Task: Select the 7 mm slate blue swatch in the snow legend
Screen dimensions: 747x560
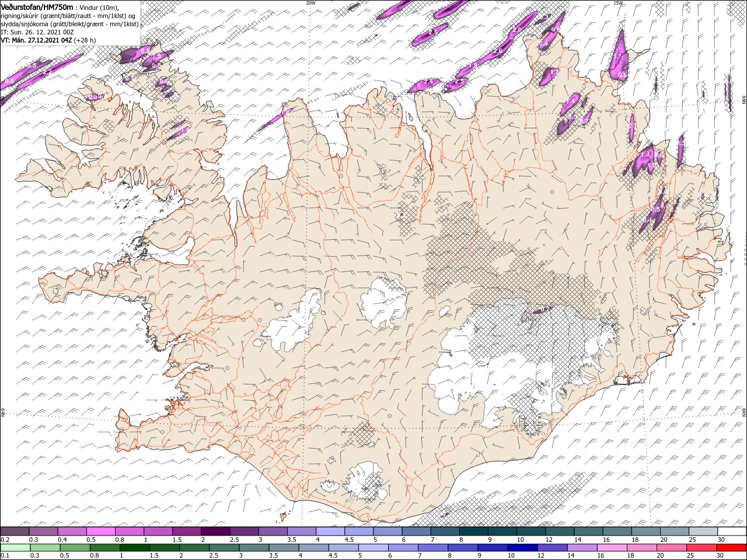Action: tap(445, 531)
